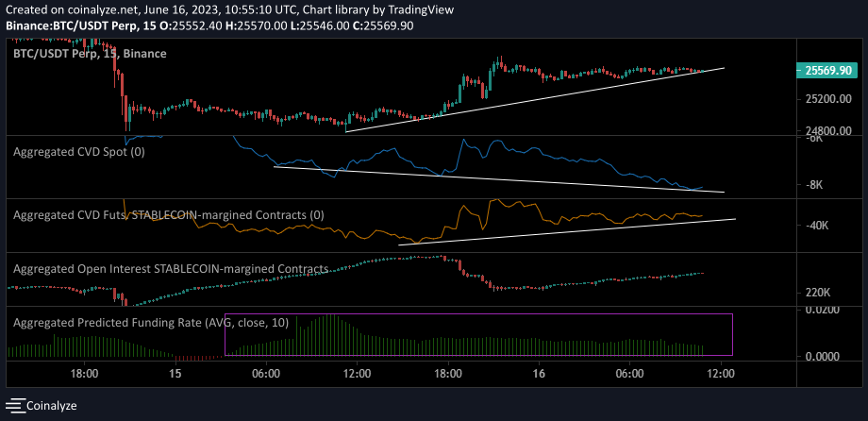Viewport: 868px width, 421px height.
Task: Select the Aggregated Open Interest STABLECOIN-margined legend
Action: click(171, 269)
